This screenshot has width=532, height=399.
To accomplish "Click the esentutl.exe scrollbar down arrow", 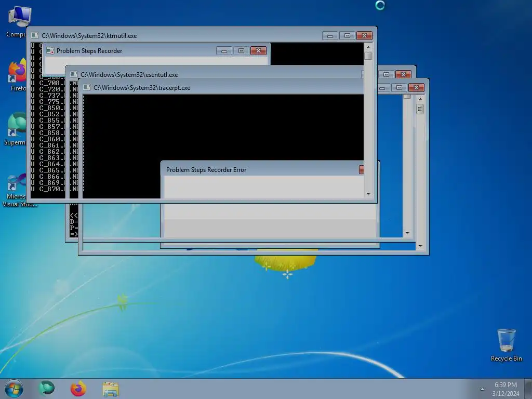I will pos(407,233).
